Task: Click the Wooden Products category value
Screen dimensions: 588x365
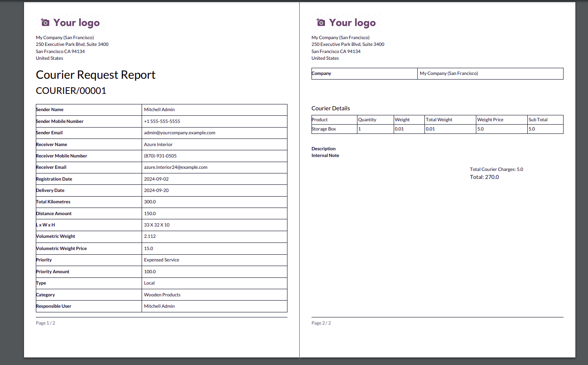Action: (162, 295)
